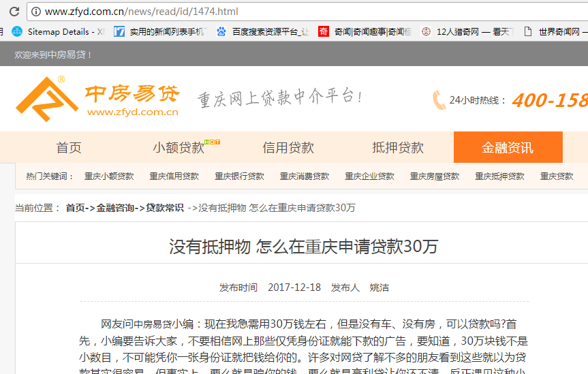Open the 百度搜索资源平台 bookmark
588x374 pixels.
coord(262,31)
